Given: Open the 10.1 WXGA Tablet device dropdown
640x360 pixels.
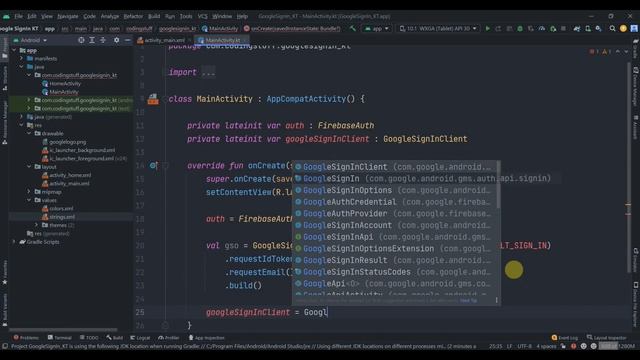Looking at the screenshot, I should (438, 29).
